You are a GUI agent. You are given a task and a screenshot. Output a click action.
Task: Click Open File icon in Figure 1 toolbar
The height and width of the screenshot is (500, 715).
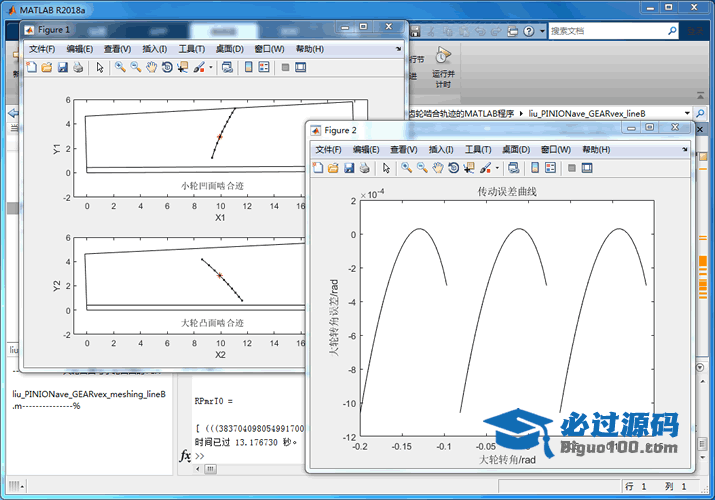click(47, 67)
